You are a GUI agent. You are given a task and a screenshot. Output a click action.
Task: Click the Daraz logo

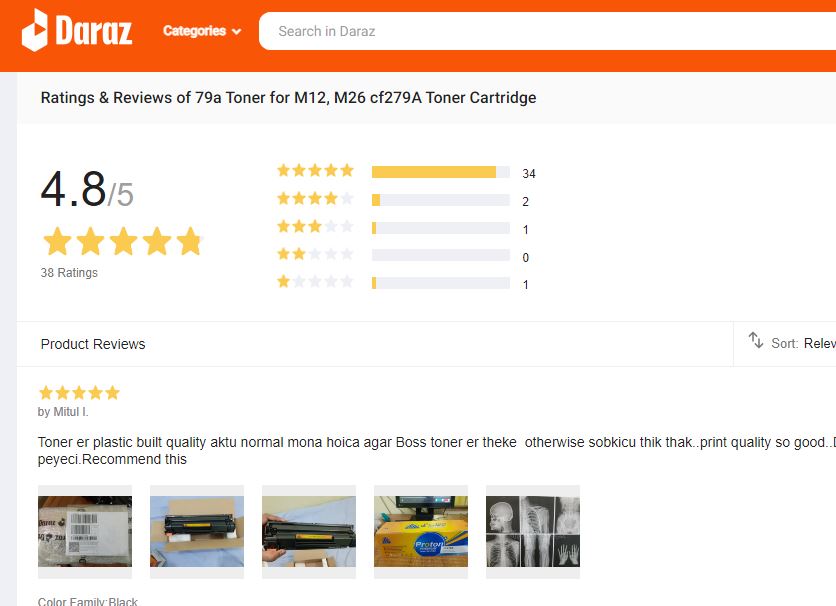coord(77,30)
